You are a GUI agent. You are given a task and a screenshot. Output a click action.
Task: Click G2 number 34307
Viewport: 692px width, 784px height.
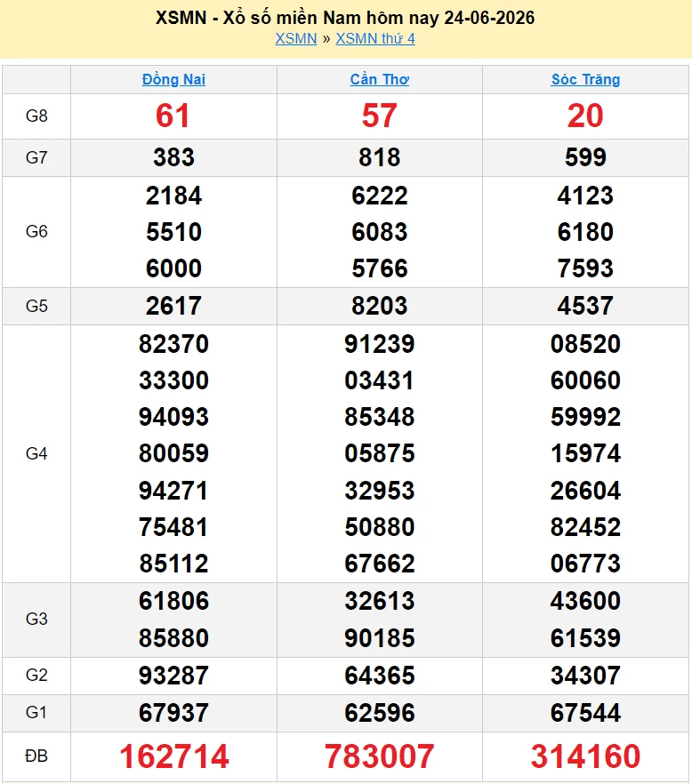pyautogui.click(x=585, y=676)
